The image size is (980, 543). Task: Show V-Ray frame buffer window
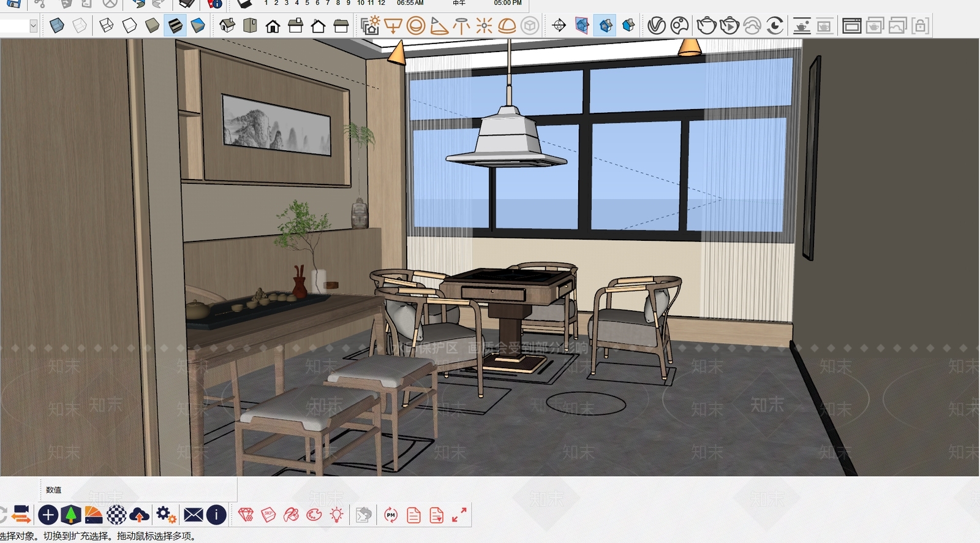point(851,26)
